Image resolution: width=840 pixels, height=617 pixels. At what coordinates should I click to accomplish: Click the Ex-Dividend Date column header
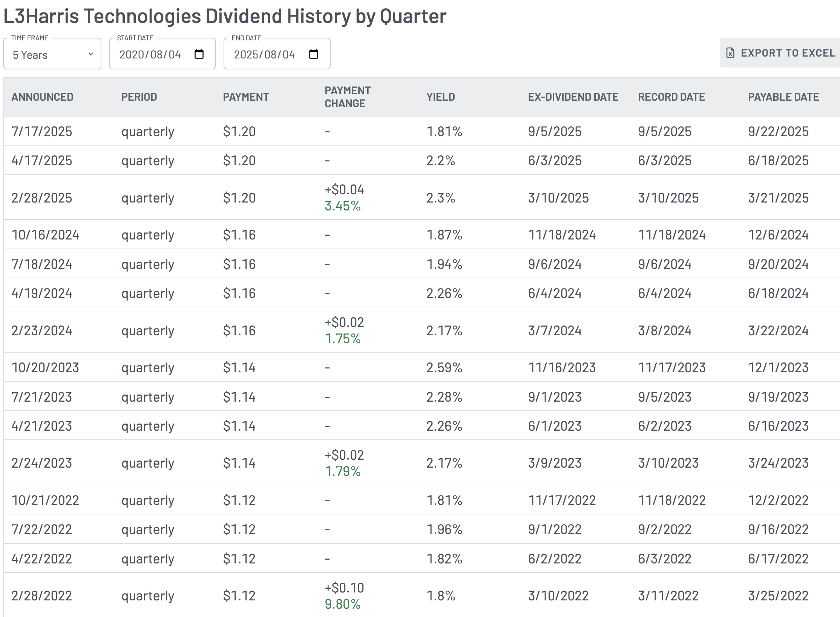[573, 97]
